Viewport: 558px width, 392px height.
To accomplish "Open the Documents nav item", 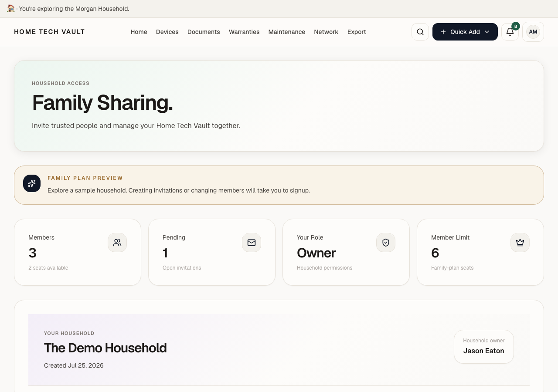I will [x=204, y=32].
